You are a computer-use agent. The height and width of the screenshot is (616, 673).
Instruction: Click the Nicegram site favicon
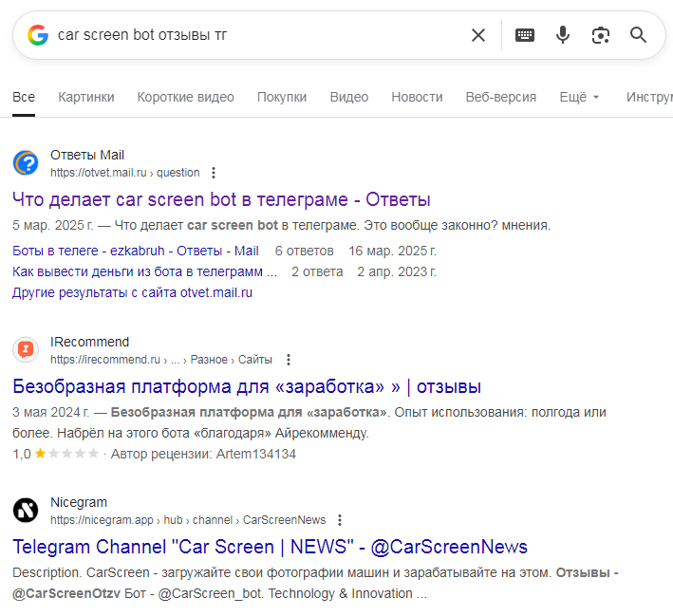click(26, 511)
